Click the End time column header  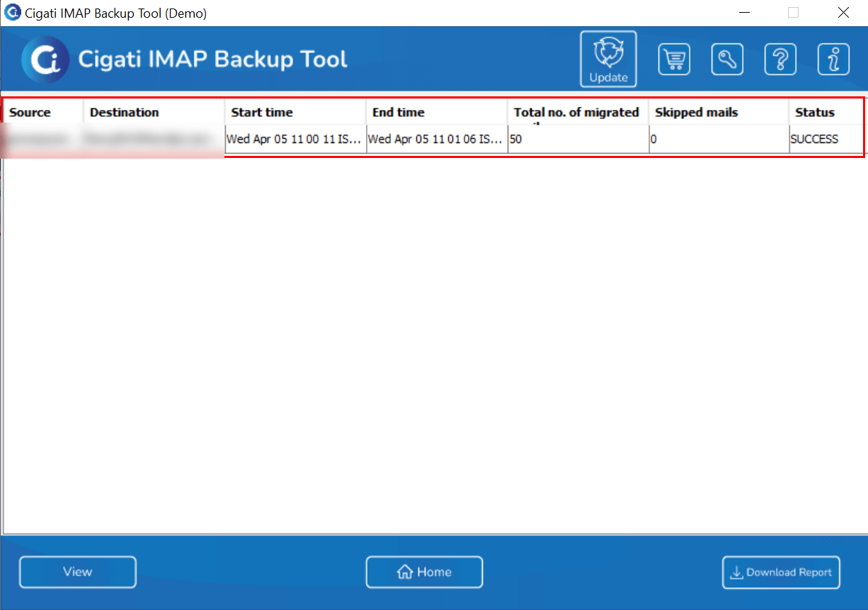coord(437,112)
